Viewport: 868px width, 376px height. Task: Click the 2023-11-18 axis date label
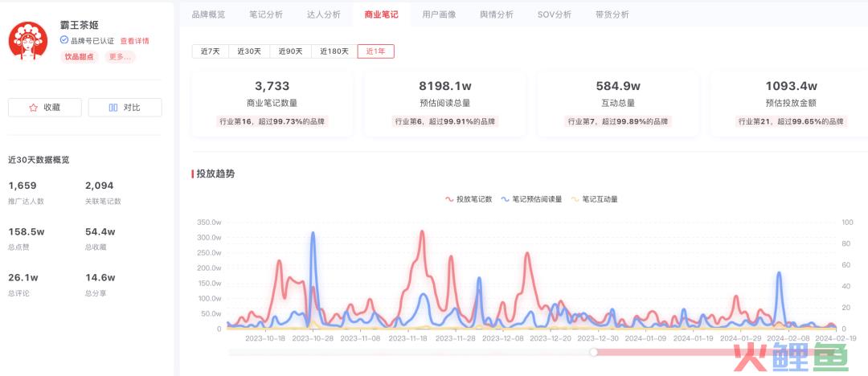point(408,337)
